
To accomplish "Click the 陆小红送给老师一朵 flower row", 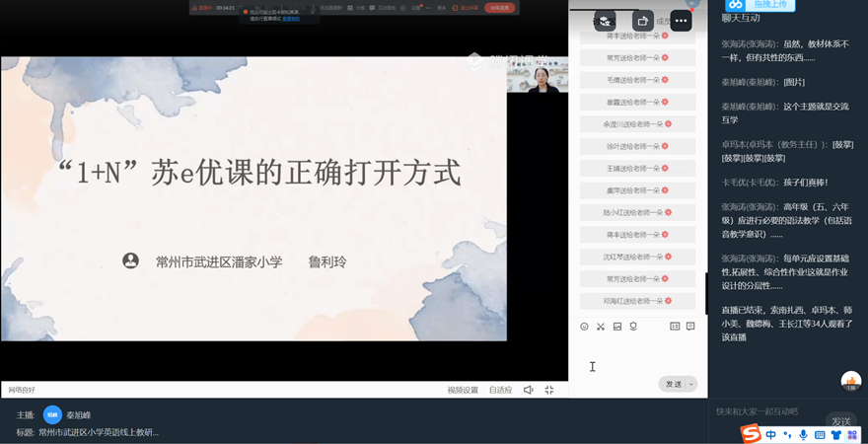I will pyautogui.click(x=637, y=212).
